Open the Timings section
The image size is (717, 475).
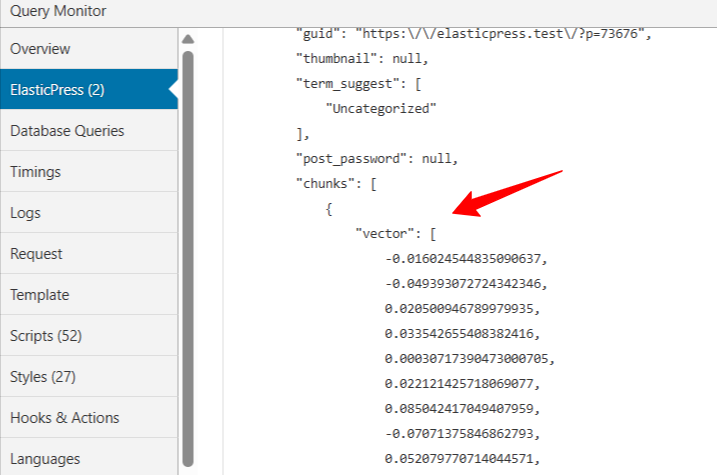(35, 172)
